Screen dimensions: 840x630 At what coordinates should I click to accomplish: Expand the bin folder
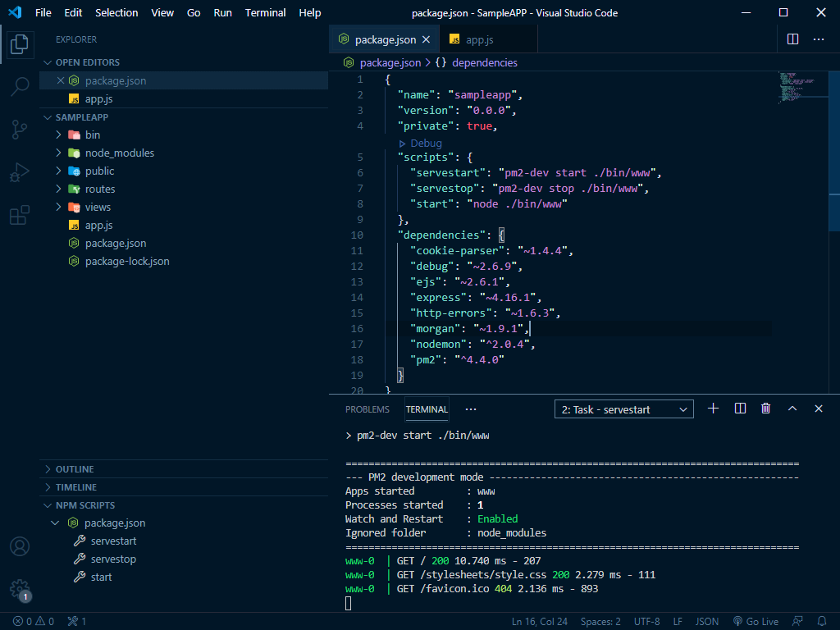point(58,135)
